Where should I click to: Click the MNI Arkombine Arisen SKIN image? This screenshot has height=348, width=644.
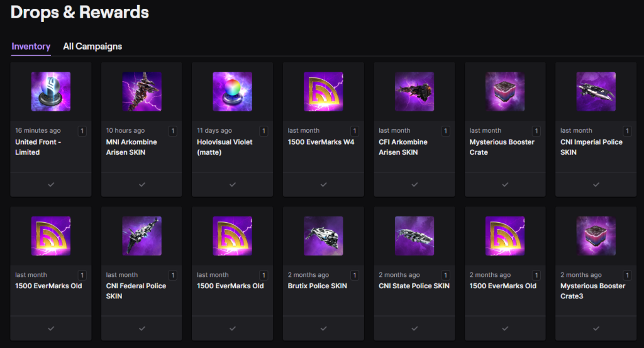click(142, 92)
